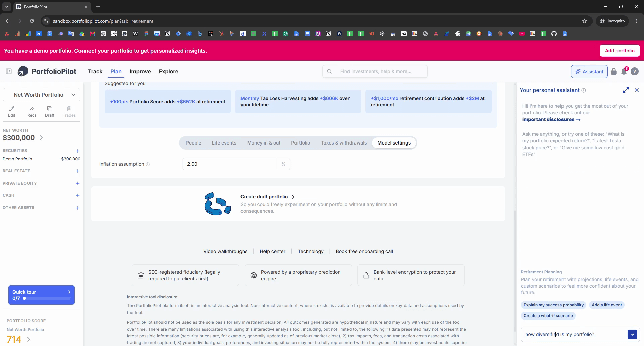Open Net Worth Portfolio dropdown
Viewport: 644px width, 346px height.
click(x=42, y=95)
